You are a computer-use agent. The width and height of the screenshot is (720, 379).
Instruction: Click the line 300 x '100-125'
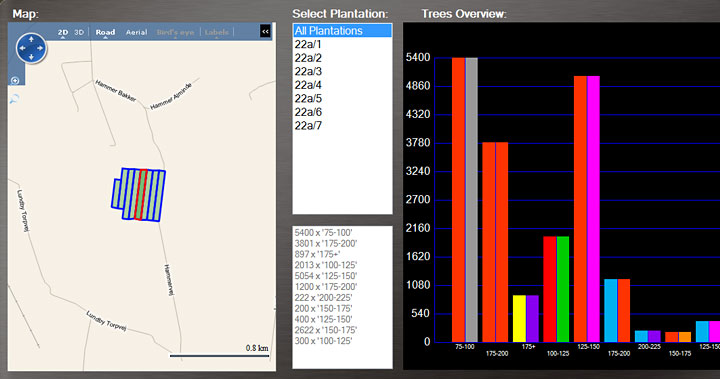tap(323, 341)
